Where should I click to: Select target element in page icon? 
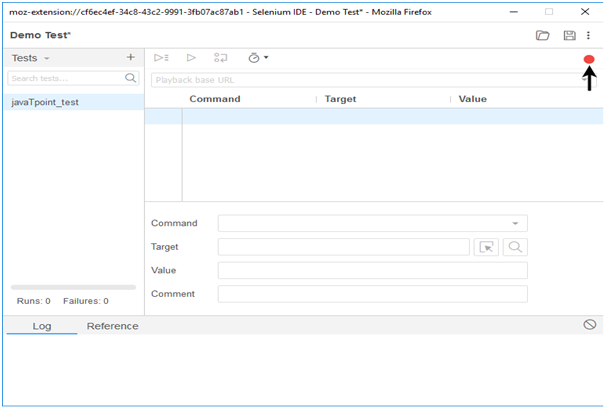(486, 247)
